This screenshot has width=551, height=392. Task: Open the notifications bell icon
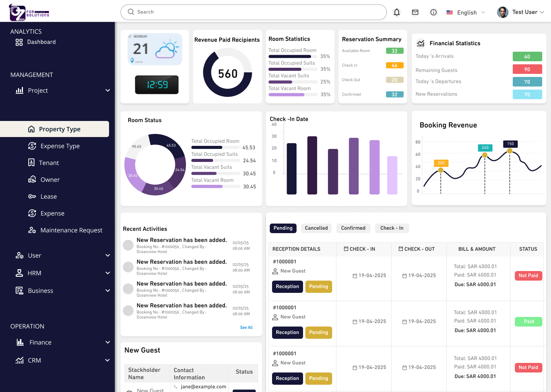(397, 12)
